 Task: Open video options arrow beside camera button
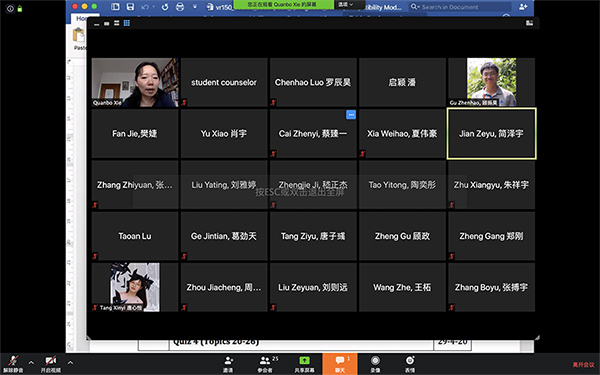click(70, 363)
